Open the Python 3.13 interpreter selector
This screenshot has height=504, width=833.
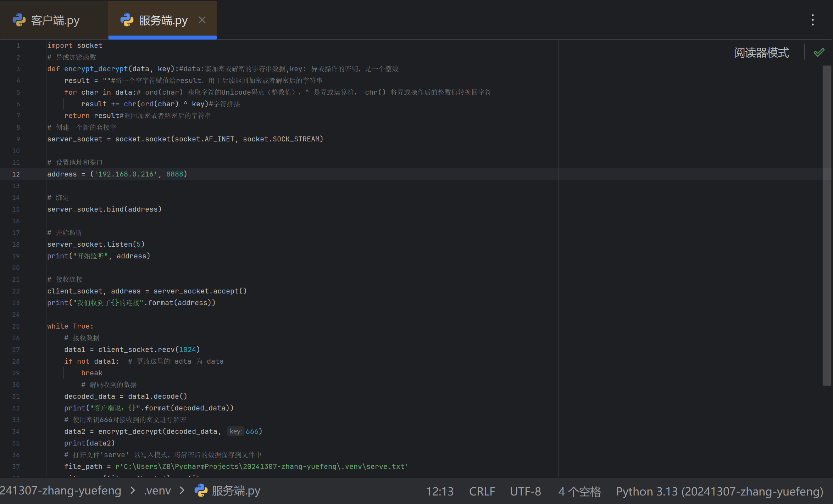(x=719, y=491)
